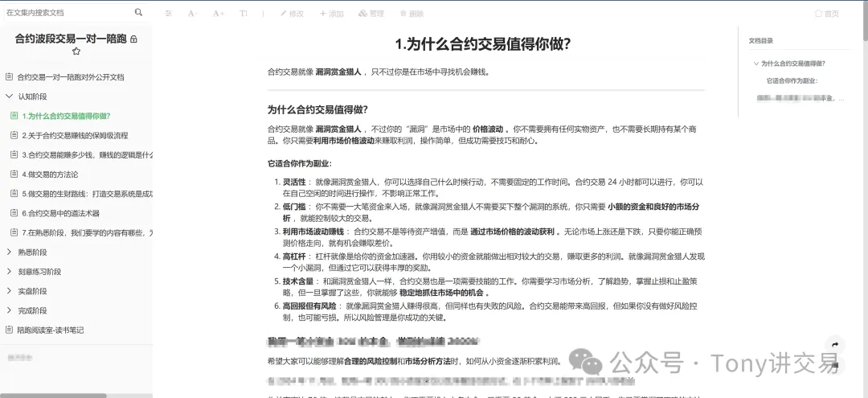Click the document icon beside 5.做交易的生财路线
This screenshot has height=398, width=868.
[14, 193]
